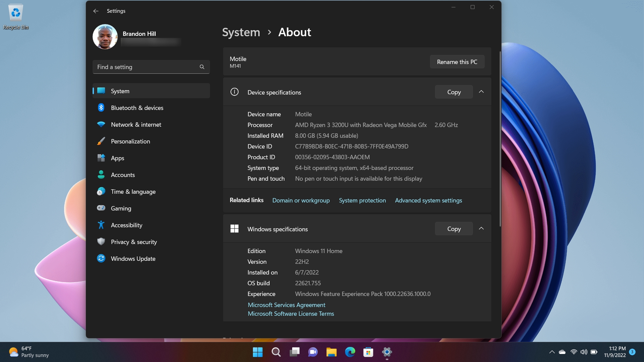
Task: Click the Domain or workgroup link
Action: (301, 200)
